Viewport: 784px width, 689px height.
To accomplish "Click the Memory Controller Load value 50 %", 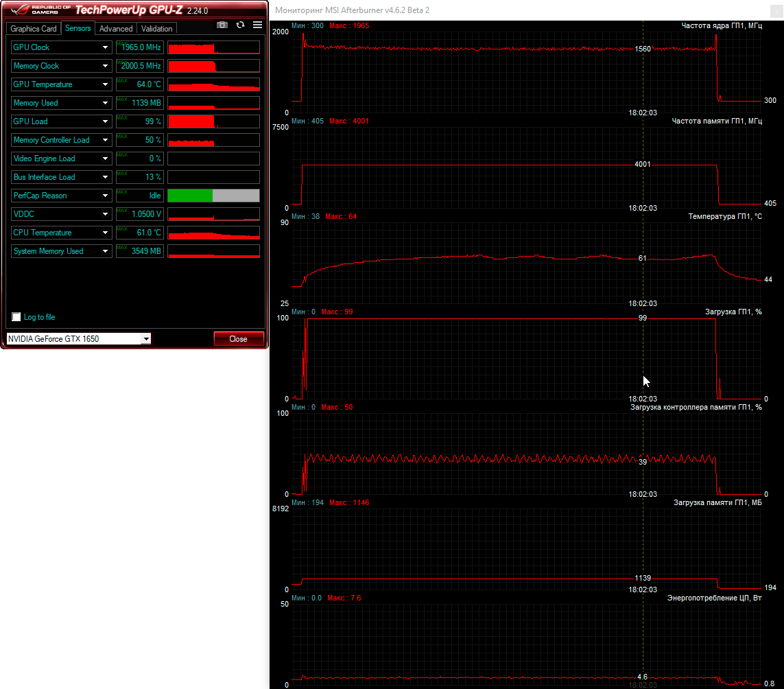I will click(x=140, y=140).
